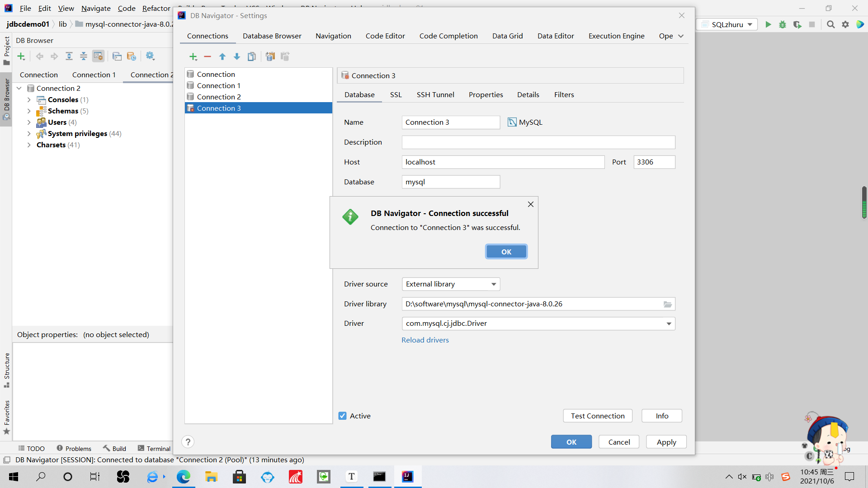This screenshot has height=488, width=868.
Task: Click the Reload drivers link
Action: pos(425,340)
